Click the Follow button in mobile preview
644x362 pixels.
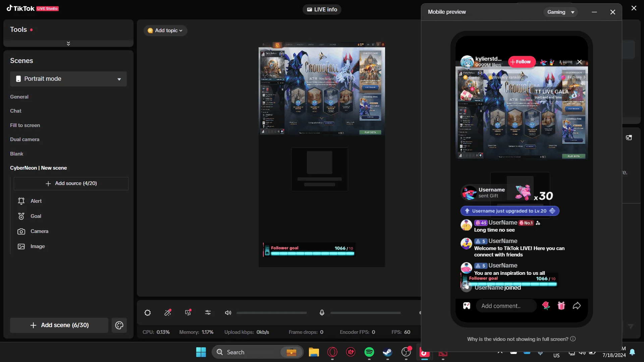tap(521, 62)
